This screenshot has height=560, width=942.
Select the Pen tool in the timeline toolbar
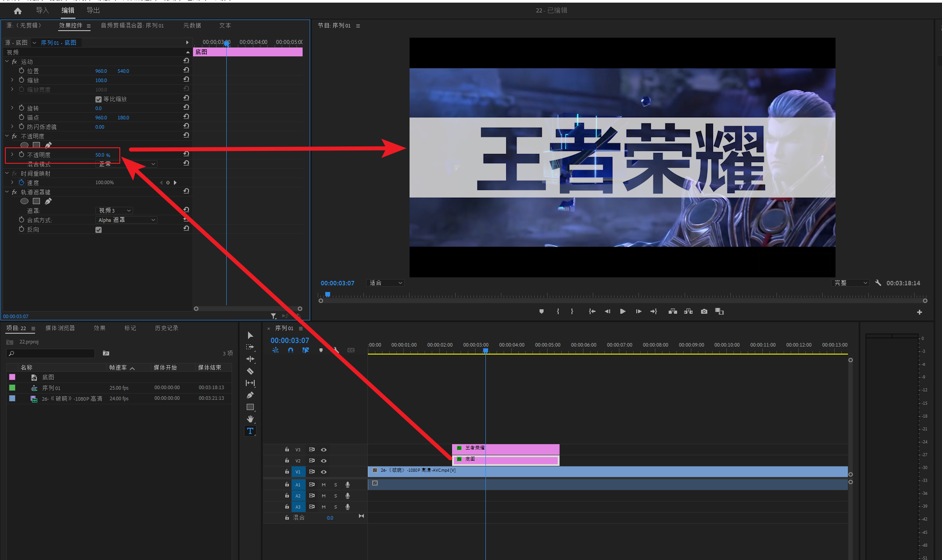tap(250, 395)
